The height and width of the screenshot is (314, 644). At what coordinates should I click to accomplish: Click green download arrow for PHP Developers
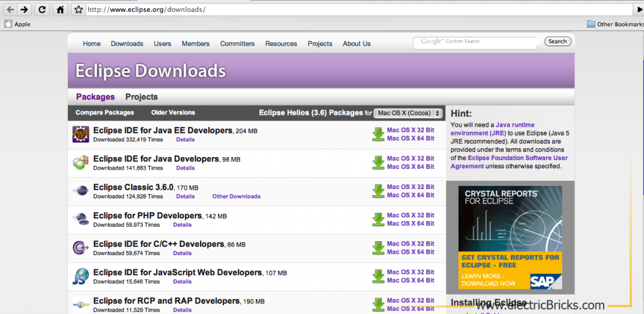click(378, 219)
